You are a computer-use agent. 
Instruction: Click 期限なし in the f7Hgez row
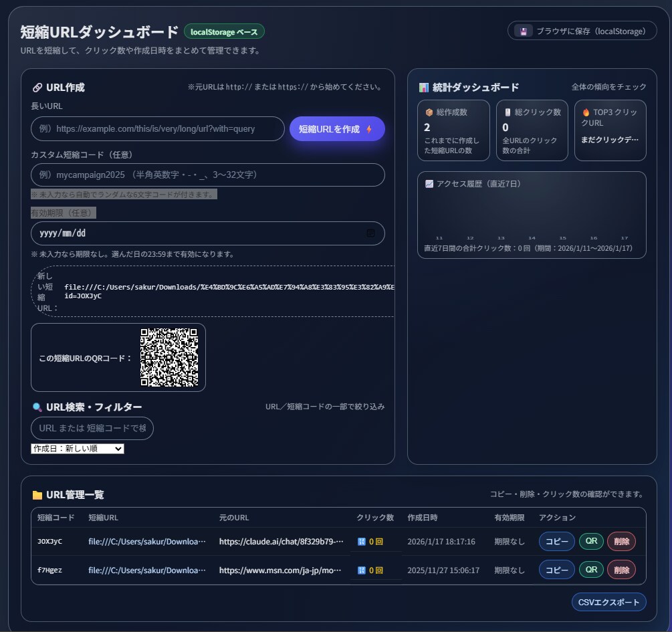509,570
